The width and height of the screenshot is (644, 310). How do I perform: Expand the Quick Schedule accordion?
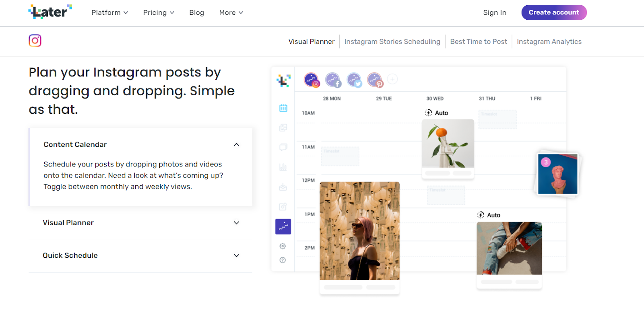click(140, 256)
